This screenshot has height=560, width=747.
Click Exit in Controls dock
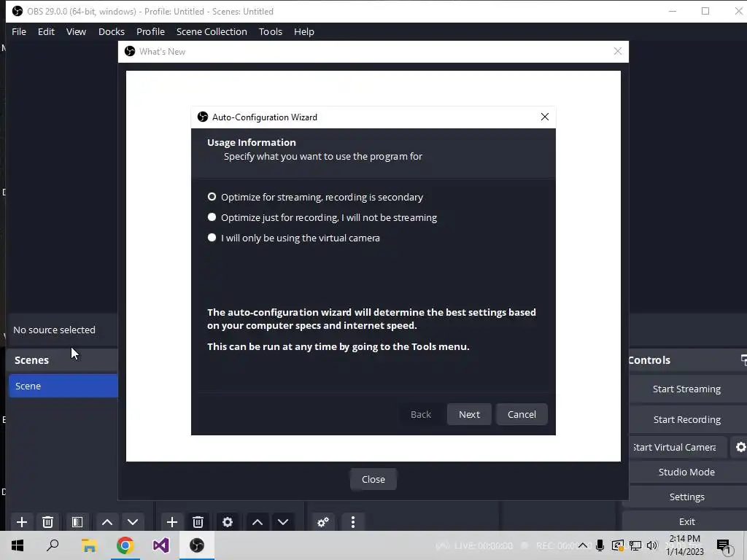coord(686,521)
